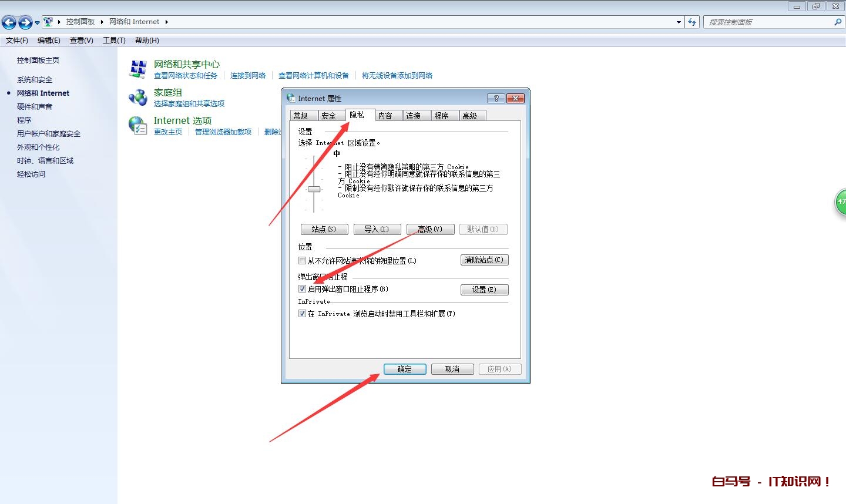Viewport: 846px width, 504px height.
Task: Click 取消 button in dialog
Action: click(x=452, y=369)
